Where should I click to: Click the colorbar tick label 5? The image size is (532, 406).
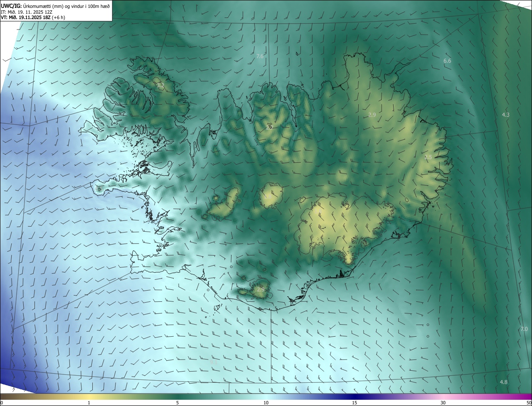[x=177, y=403]
